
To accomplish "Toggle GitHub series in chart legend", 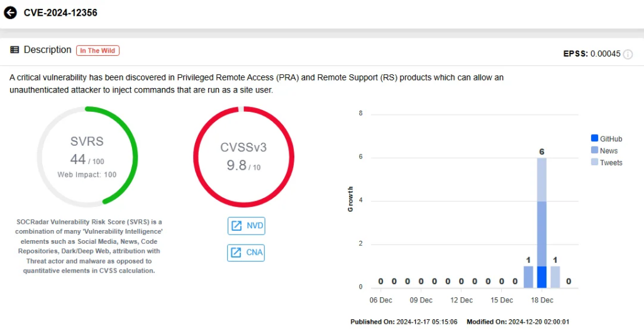I will pos(607,139).
